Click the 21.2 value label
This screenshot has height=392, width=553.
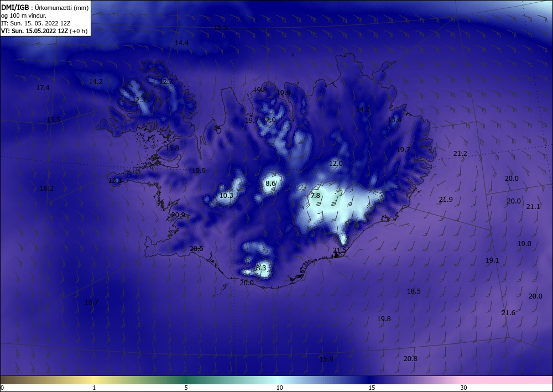click(460, 154)
